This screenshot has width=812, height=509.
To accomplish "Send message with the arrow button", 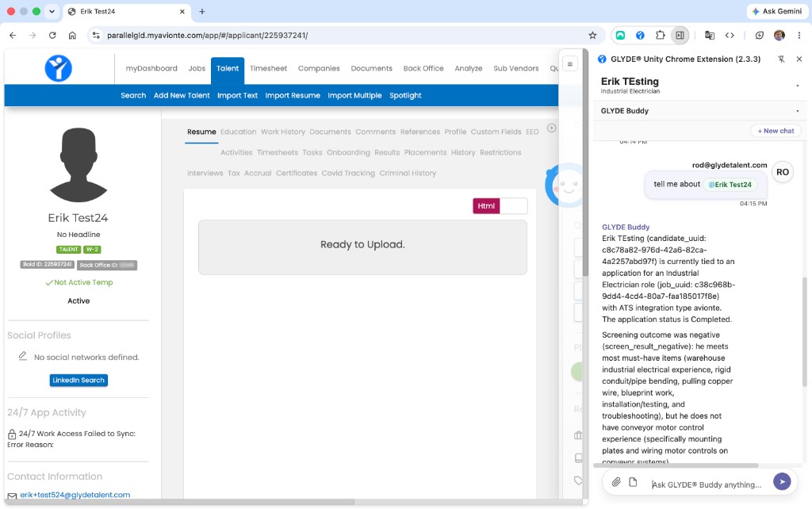I will coord(782,481).
